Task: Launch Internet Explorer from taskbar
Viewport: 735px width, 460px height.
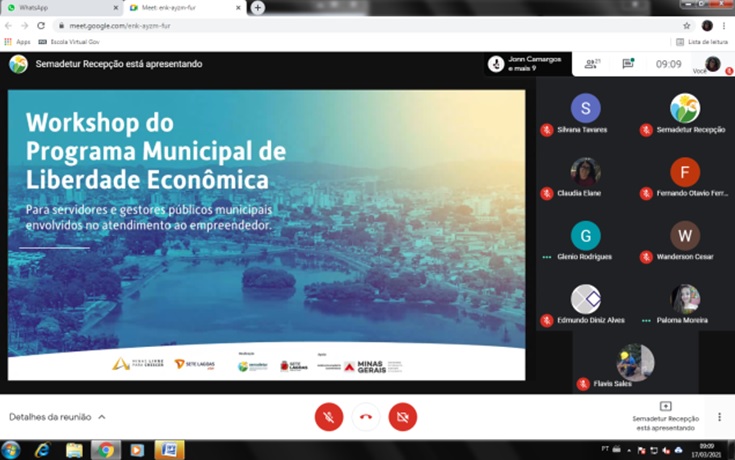Action: click(42, 450)
